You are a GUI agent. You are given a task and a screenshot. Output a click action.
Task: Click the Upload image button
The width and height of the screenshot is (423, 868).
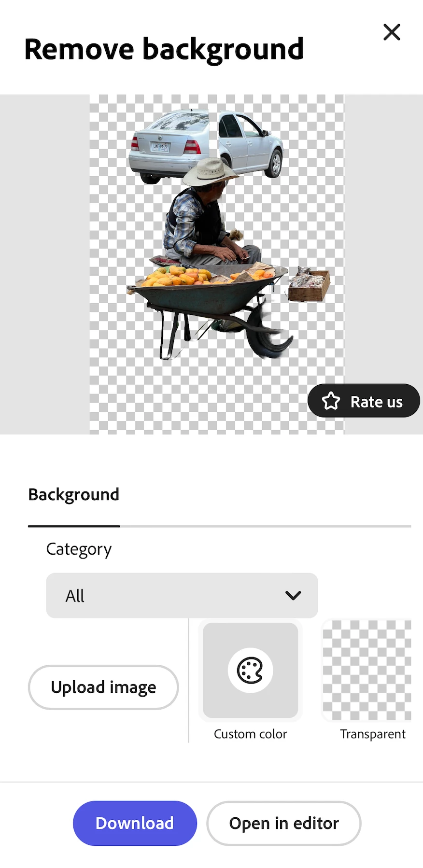coord(103,687)
